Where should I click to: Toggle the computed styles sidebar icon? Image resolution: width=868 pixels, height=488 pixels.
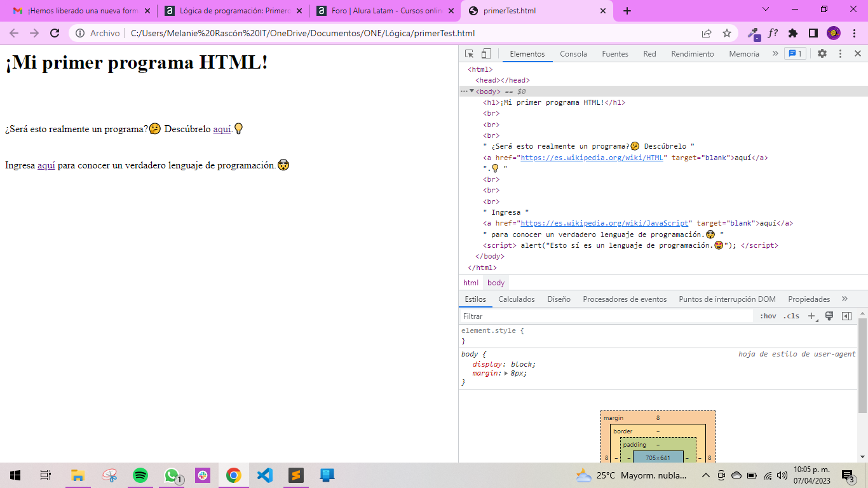[x=846, y=316]
